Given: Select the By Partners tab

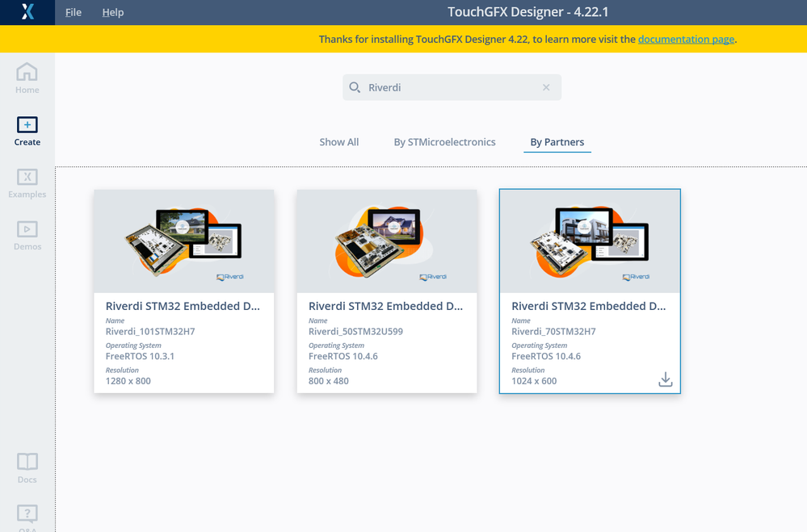Looking at the screenshot, I should pyautogui.click(x=557, y=142).
